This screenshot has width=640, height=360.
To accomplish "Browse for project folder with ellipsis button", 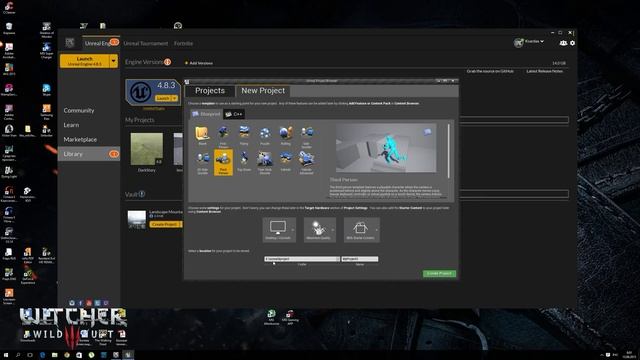I will point(338,259).
